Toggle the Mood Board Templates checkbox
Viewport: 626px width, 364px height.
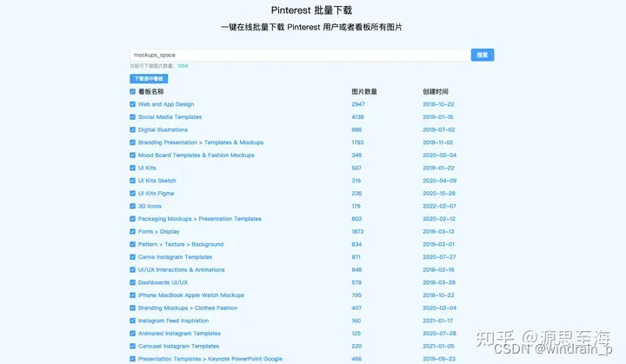[132, 156]
